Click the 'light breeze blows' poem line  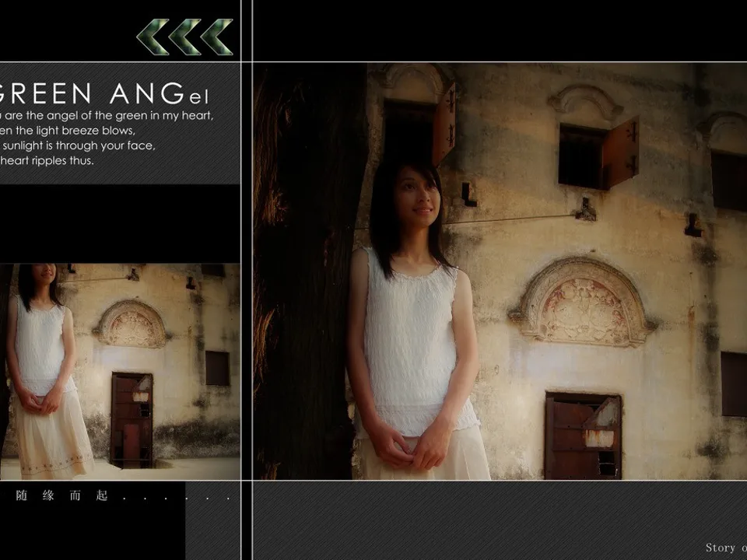tap(68, 131)
